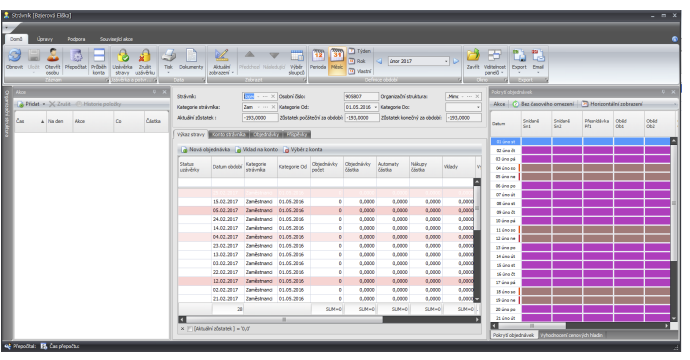Pin the Pokrytí objednávek panel
690x360 pixels.
click(x=664, y=92)
